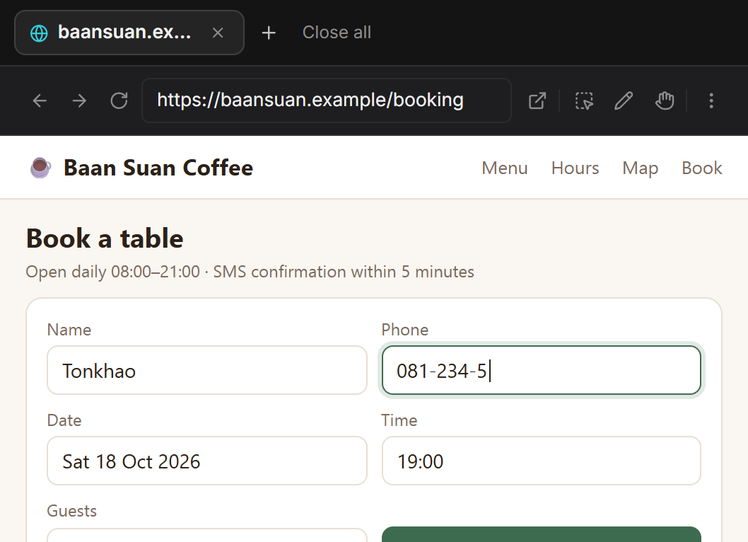
Task: Choose the hand pan tool icon
Action: 665,101
